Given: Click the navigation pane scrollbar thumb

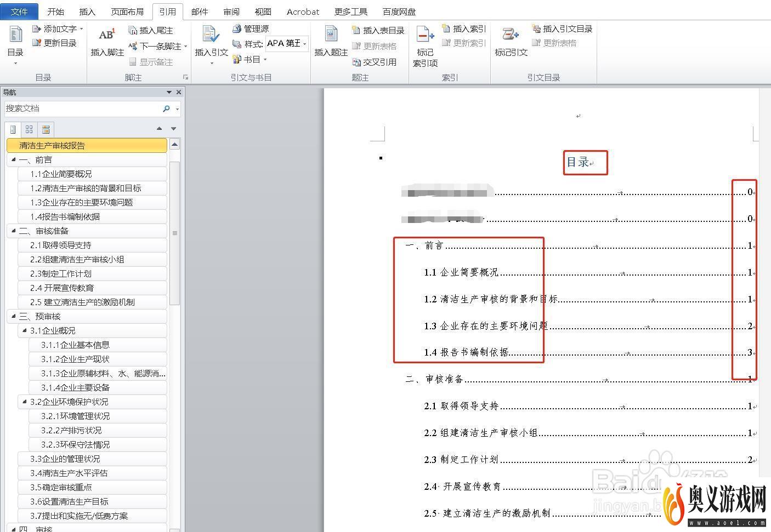Looking at the screenshot, I should (175, 233).
